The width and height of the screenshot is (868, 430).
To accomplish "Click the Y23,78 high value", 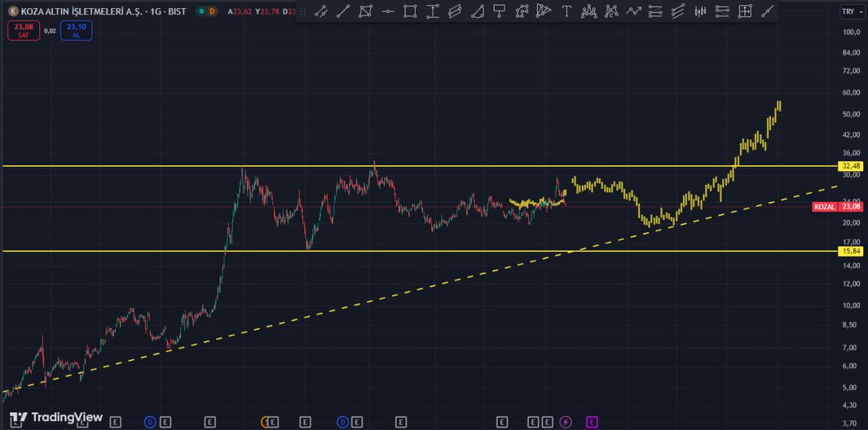I will tap(268, 12).
